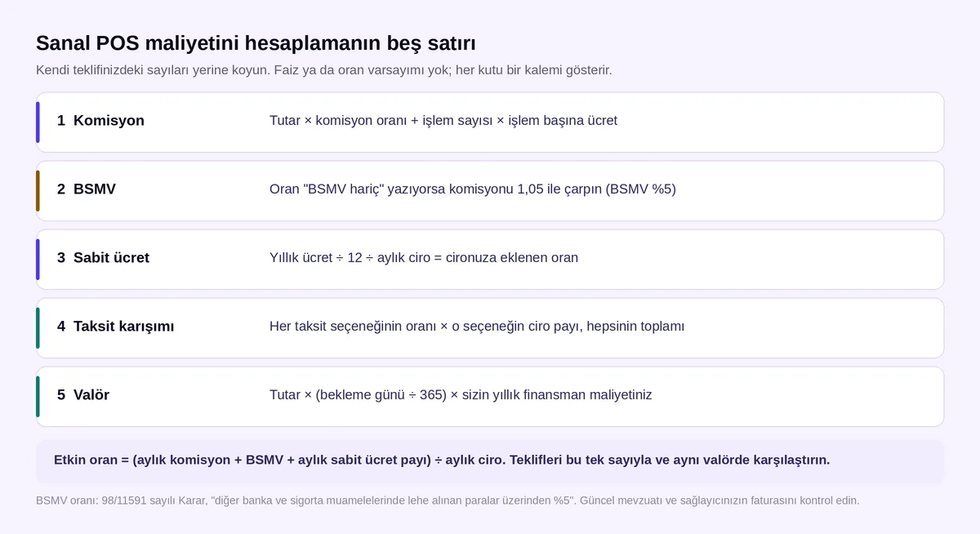Click the formula 'Tutar × komisyon oranı + işlem sayısı'

(x=443, y=121)
